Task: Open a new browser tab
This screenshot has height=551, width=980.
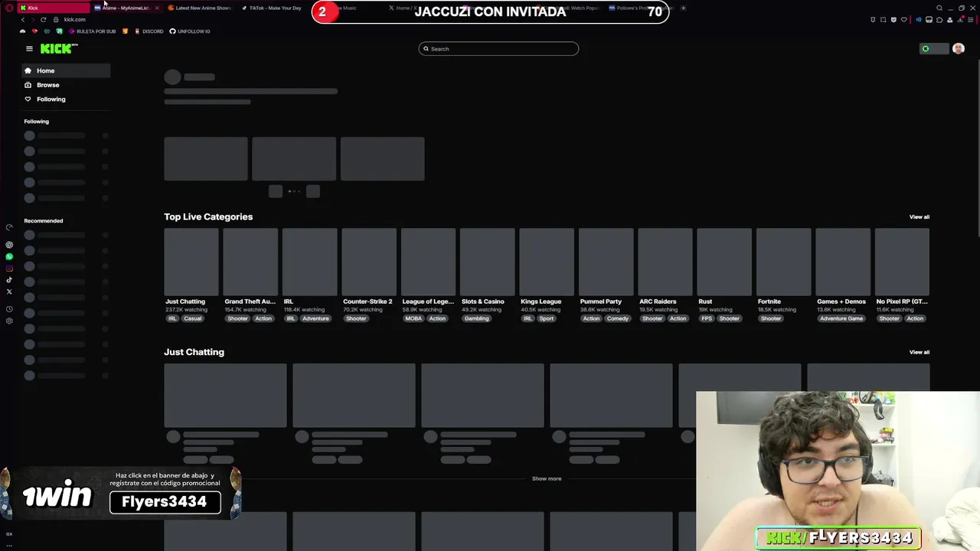Action: point(683,8)
